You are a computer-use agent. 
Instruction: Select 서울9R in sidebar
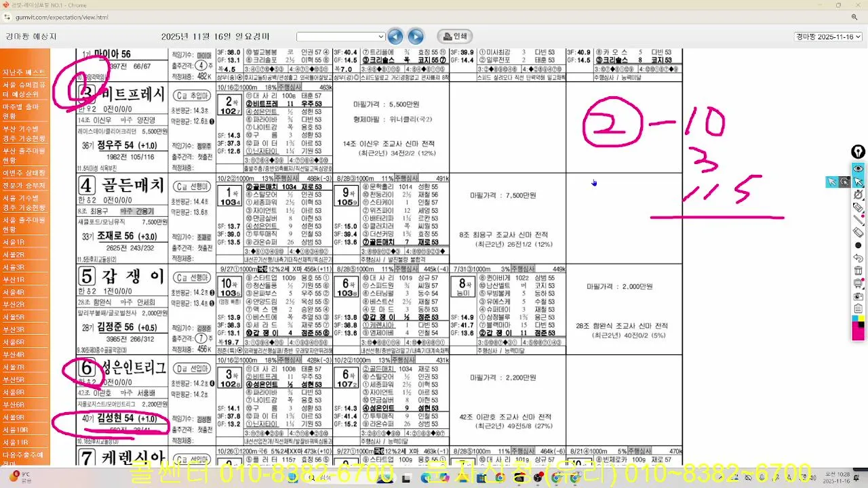point(14,418)
